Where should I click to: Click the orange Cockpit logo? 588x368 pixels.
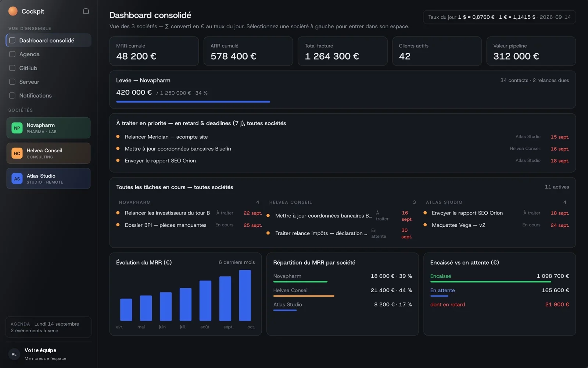tap(13, 11)
